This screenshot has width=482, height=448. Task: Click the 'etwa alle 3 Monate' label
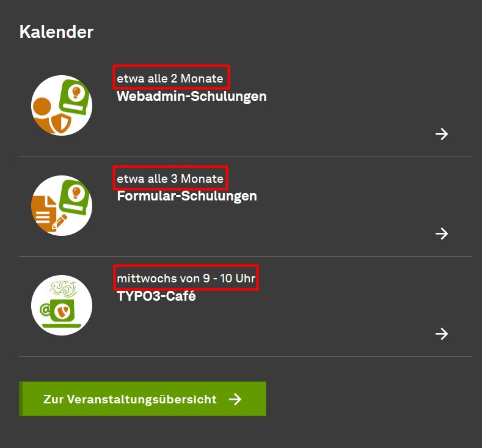click(170, 178)
